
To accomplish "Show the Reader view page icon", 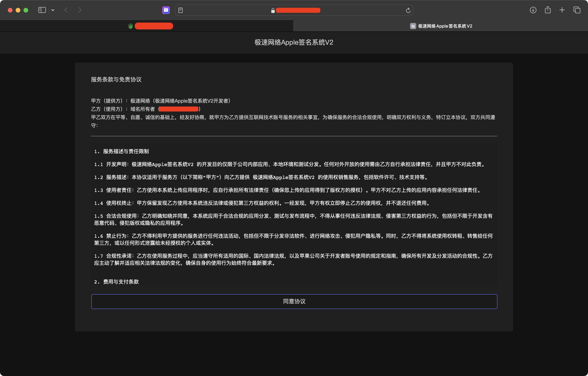I will 181,10.
